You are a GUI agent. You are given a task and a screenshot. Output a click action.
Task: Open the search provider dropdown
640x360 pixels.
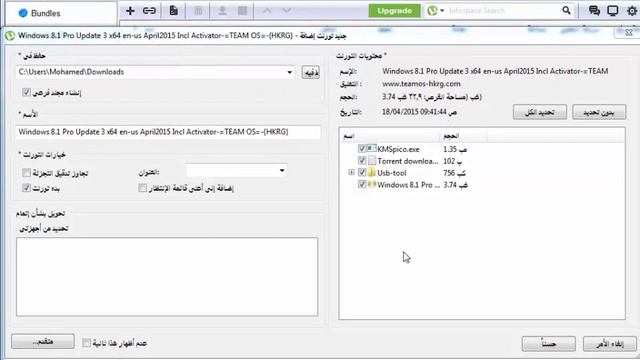click(442, 11)
